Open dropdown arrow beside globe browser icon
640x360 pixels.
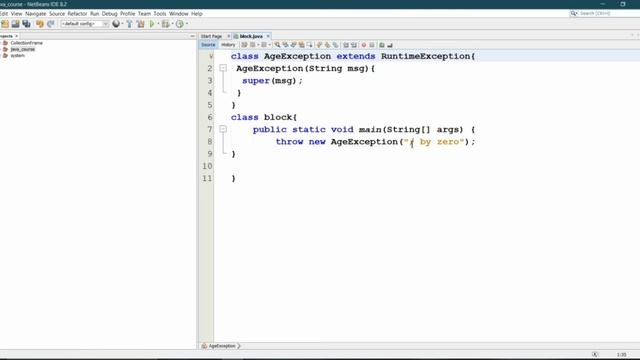tap(122, 24)
